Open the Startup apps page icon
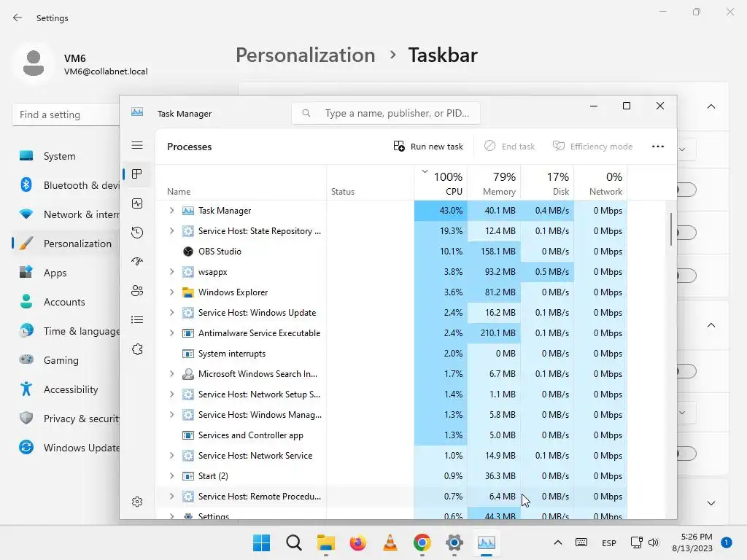Viewport: 747px width, 560px height. coord(137,262)
